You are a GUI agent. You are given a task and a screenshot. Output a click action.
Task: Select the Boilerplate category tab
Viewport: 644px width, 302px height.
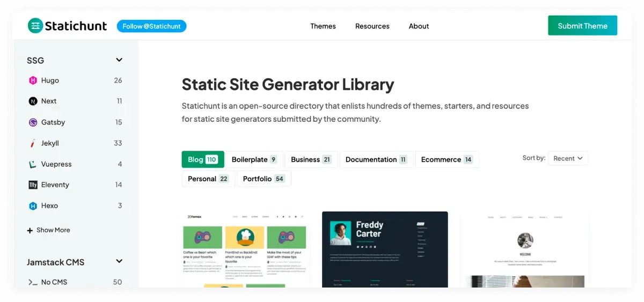tap(254, 159)
